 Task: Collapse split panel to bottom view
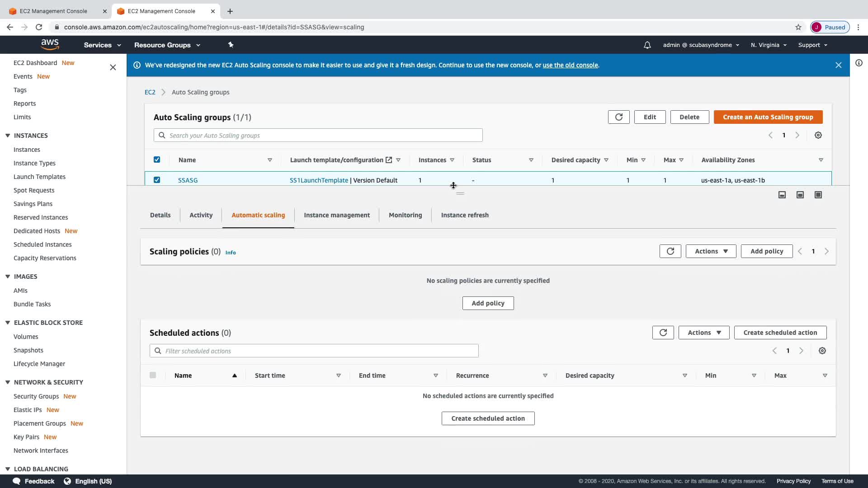pos(782,195)
